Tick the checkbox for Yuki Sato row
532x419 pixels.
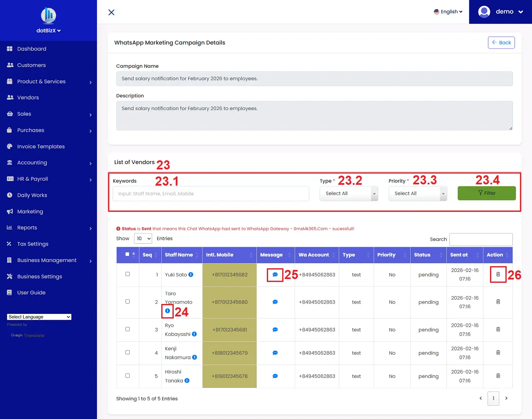[x=128, y=274]
